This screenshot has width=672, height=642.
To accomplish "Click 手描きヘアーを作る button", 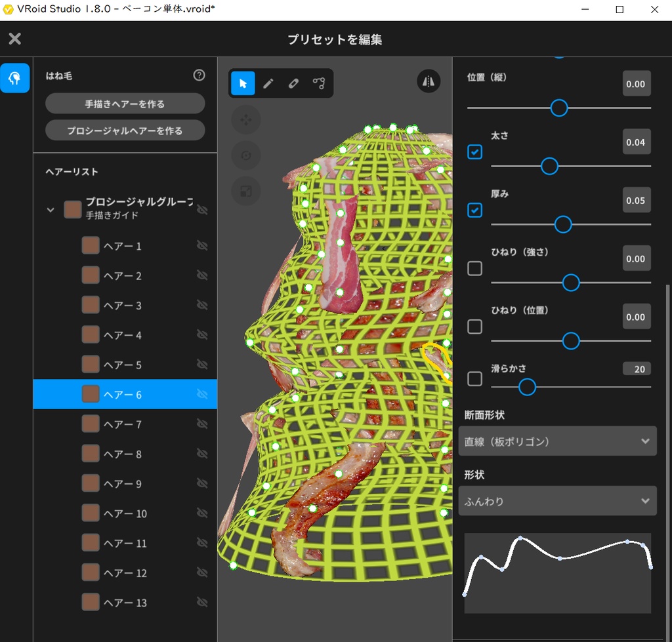I will click(x=125, y=103).
